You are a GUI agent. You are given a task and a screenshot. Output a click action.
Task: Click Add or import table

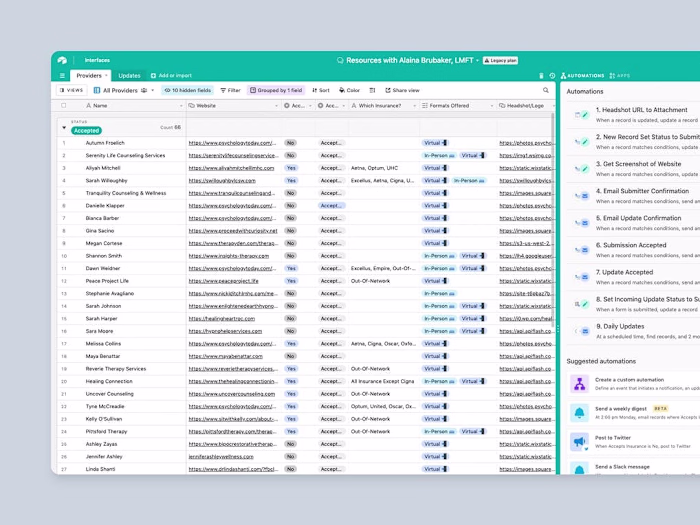[x=171, y=75]
